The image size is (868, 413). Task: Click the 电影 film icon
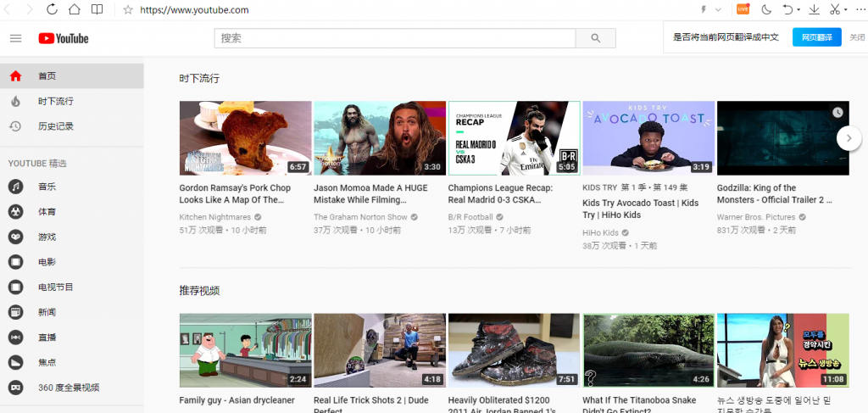click(15, 262)
